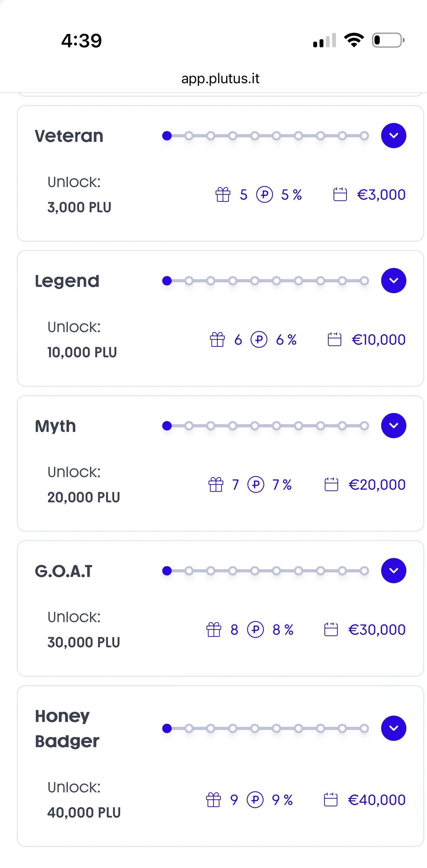Select the first filled dot on Veteran progress
427x868 pixels.
tap(167, 136)
